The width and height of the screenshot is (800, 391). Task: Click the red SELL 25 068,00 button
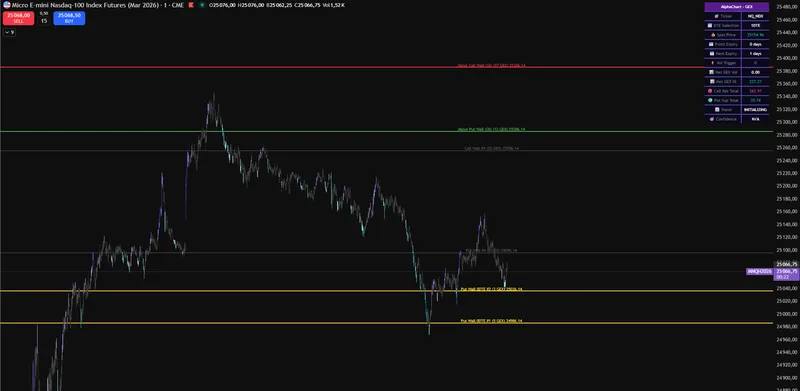click(x=18, y=18)
